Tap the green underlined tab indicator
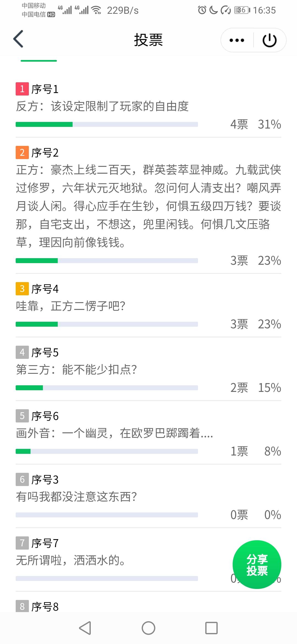This screenshot has width=297, height=644. [x=39, y=61]
